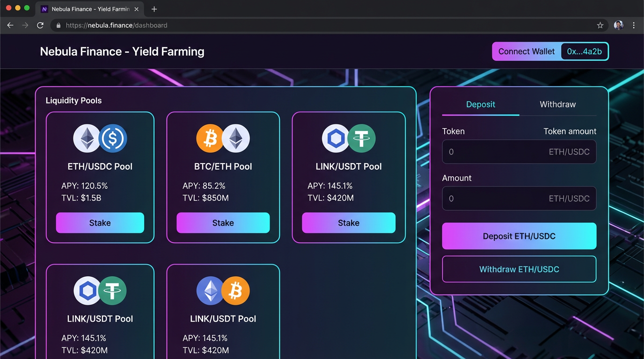The height and width of the screenshot is (359, 644).
Task: Switch to the Withdraw tab in the deposit panel
Action: click(557, 104)
